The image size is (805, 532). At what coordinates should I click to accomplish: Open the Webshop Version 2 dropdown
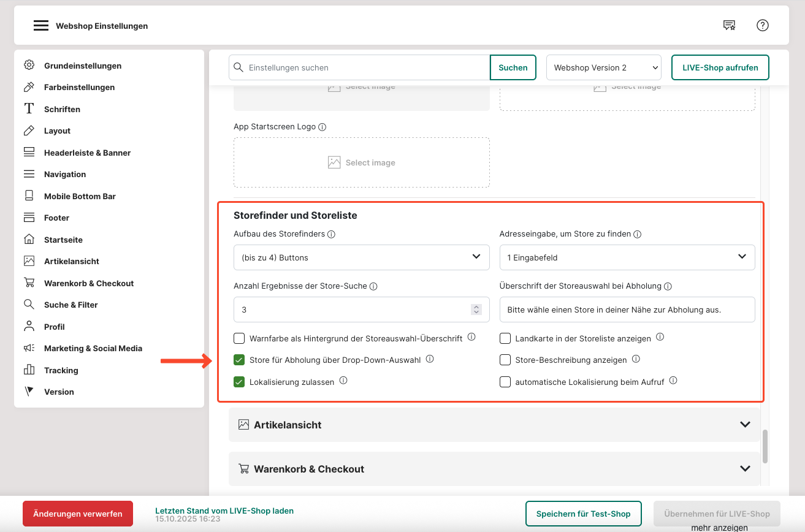coord(603,68)
